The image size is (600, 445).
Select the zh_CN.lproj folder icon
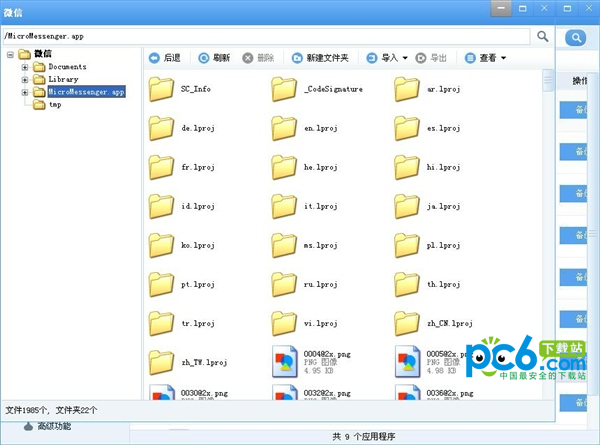pos(407,323)
